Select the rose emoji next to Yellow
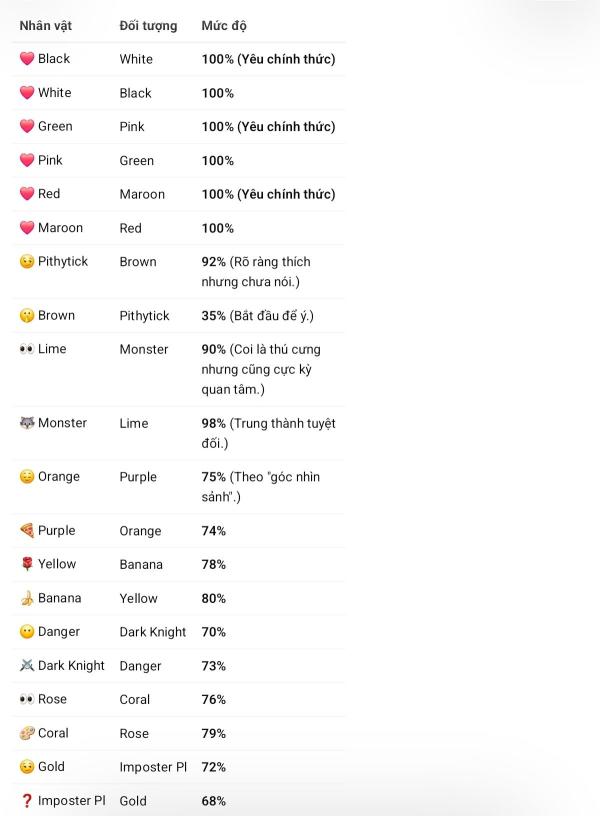Viewport: 600px width, 816px height. (x=27, y=564)
